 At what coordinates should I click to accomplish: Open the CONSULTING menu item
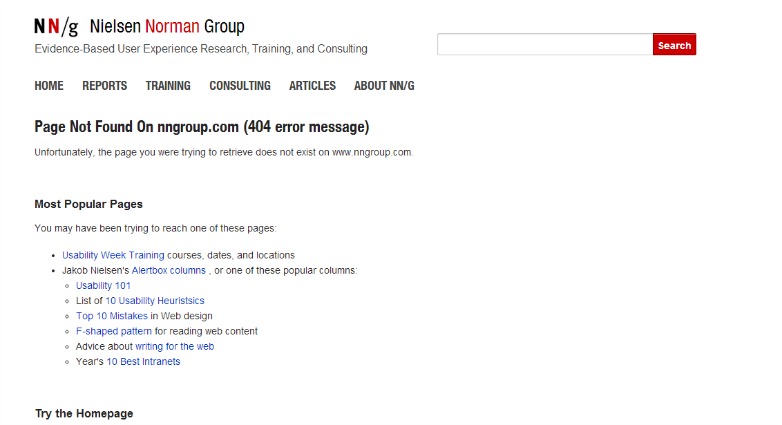[x=240, y=86]
